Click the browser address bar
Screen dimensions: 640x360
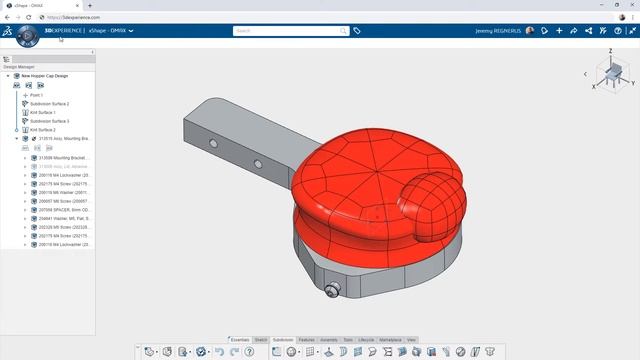pos(327,18)
